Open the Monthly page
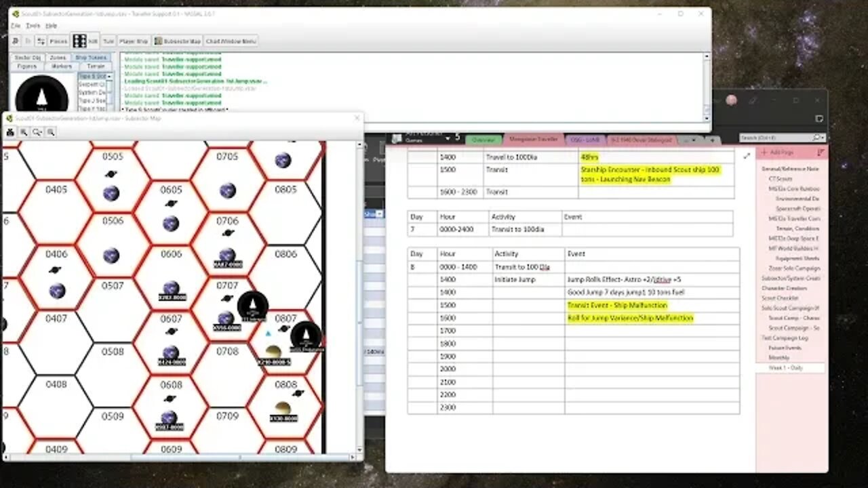 [x=779, y=358]
